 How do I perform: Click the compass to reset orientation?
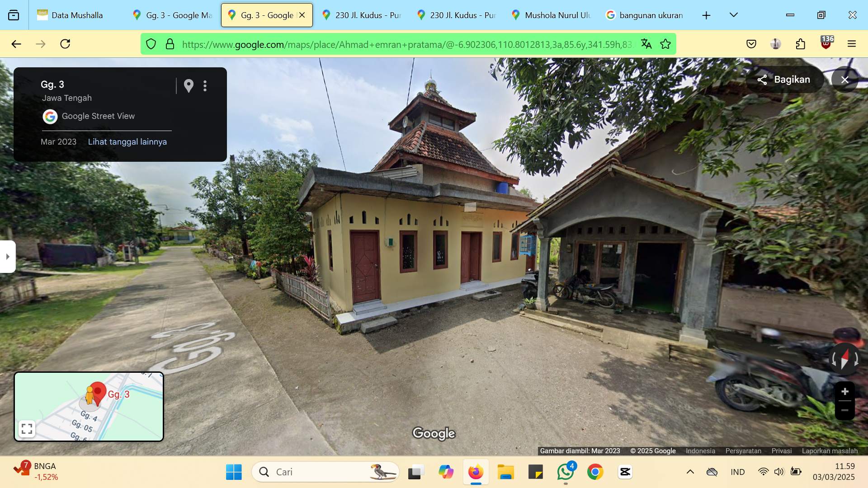844,359
